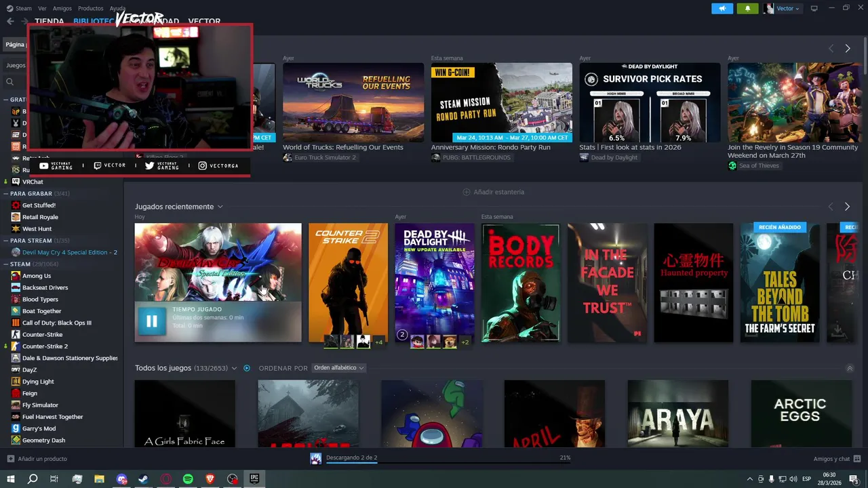Open Stats First look at stats 2026 news
Viewport: 868px width, 488px height.
(650, 102)
